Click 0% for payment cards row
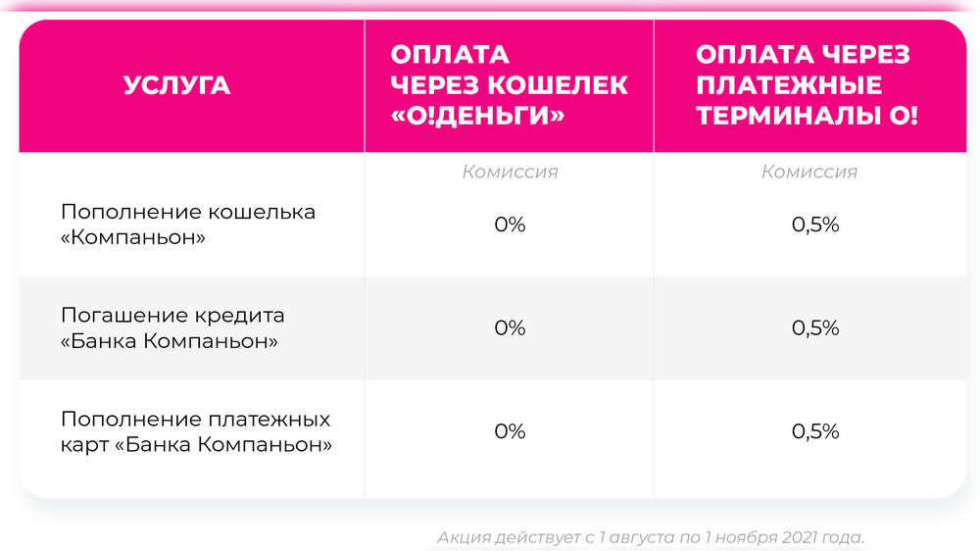This screenshot has height=551, width=980. [x=510, y=432]
